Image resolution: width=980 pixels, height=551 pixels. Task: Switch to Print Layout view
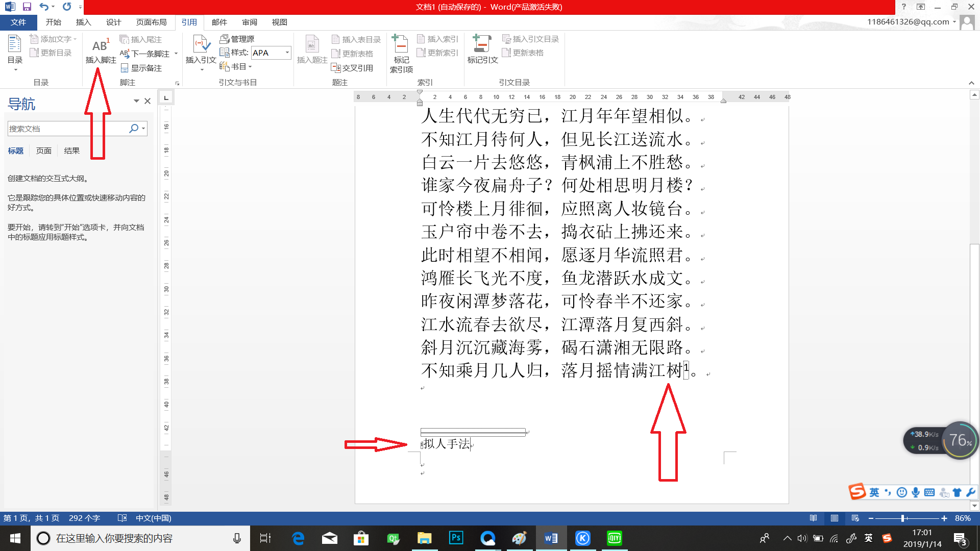point(835,518)
